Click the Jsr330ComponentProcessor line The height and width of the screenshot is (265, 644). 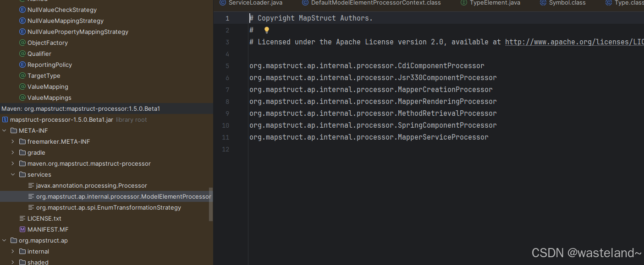tap(373, 78)
